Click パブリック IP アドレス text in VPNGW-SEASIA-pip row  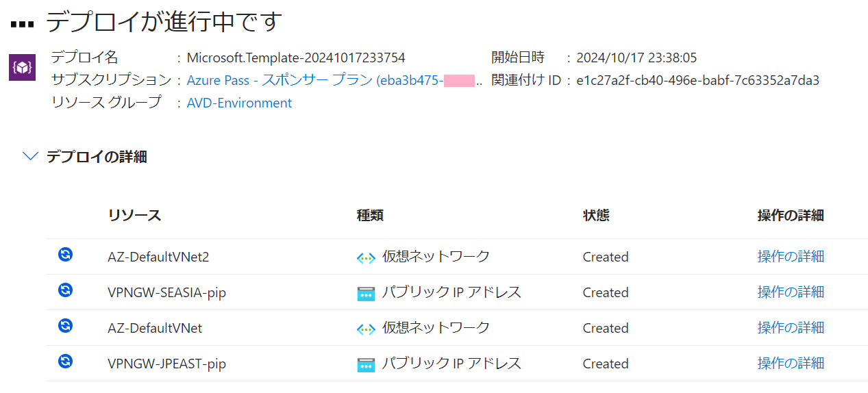click(451, 292)
